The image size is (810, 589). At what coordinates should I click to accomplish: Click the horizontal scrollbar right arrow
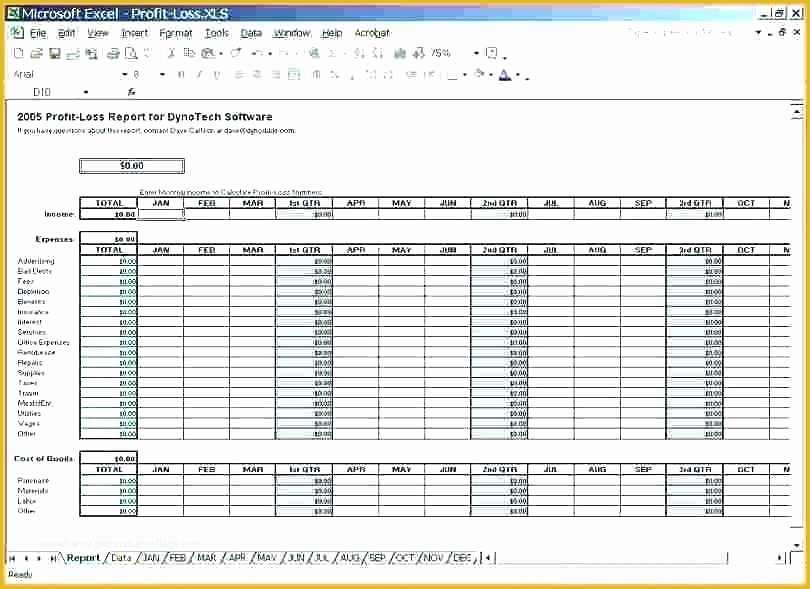[780, 558]
